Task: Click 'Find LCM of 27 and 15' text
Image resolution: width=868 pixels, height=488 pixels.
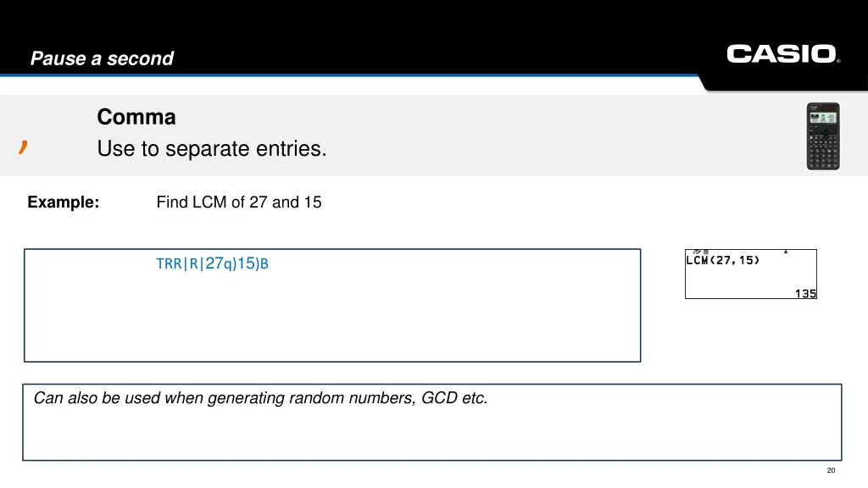Action: pos(238,202)
